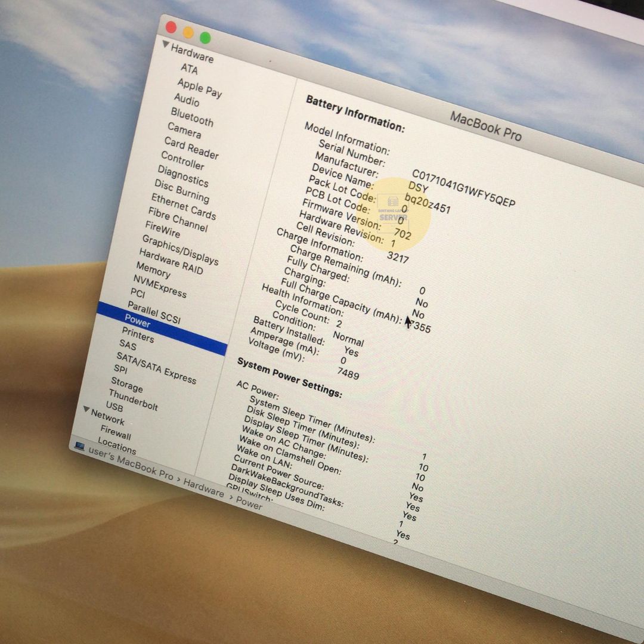
Task: Click the System Power Settings heading
Action: click(x=290, y=377)
